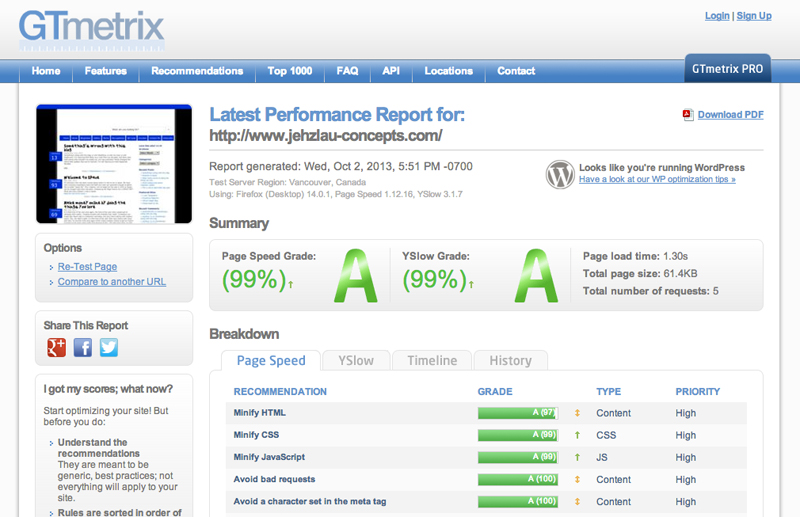Open Compare to another URL link

coord(112,282)
